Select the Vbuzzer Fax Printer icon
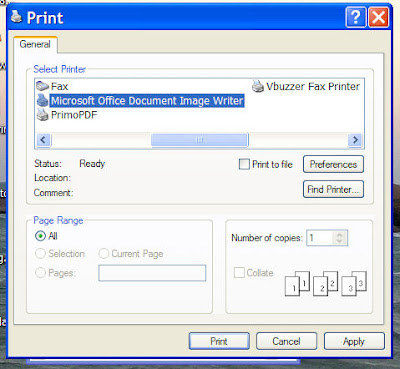The width and height of the screenshot is (400, 369). click(258, 86)
